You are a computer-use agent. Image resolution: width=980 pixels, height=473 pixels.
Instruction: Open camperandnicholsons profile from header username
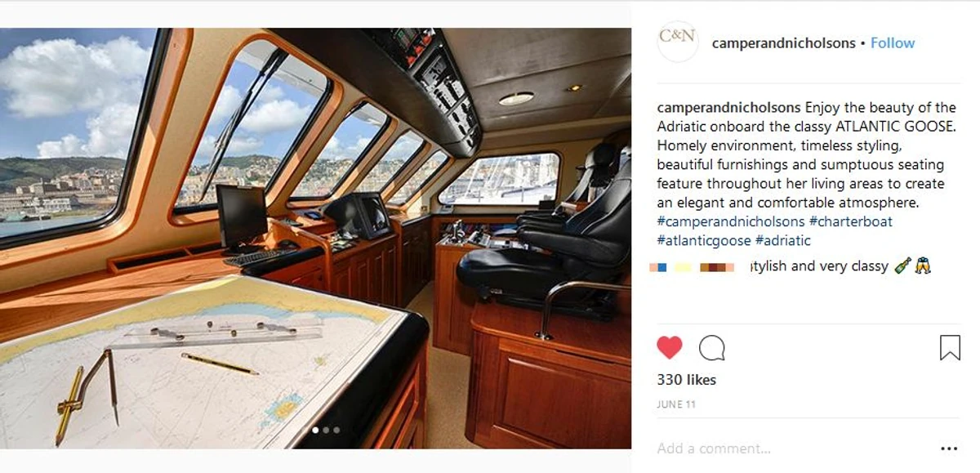coord(783,43)
